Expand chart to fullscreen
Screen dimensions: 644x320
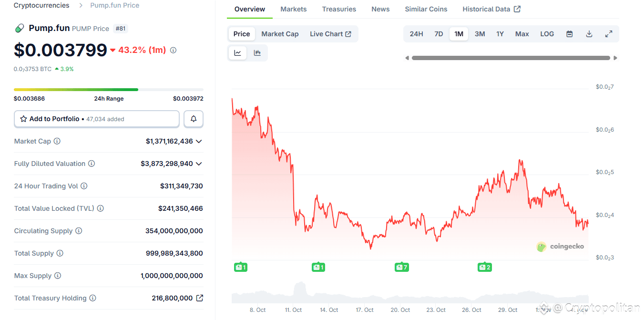(608, 34)
